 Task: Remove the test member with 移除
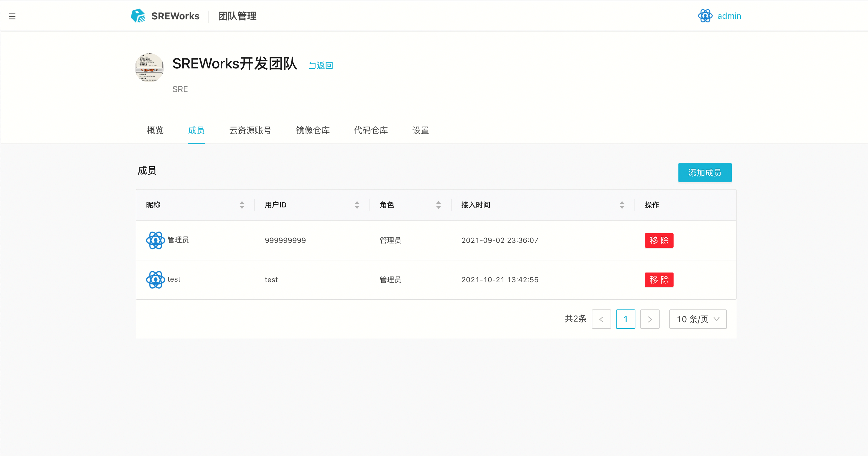click(659, 279)
